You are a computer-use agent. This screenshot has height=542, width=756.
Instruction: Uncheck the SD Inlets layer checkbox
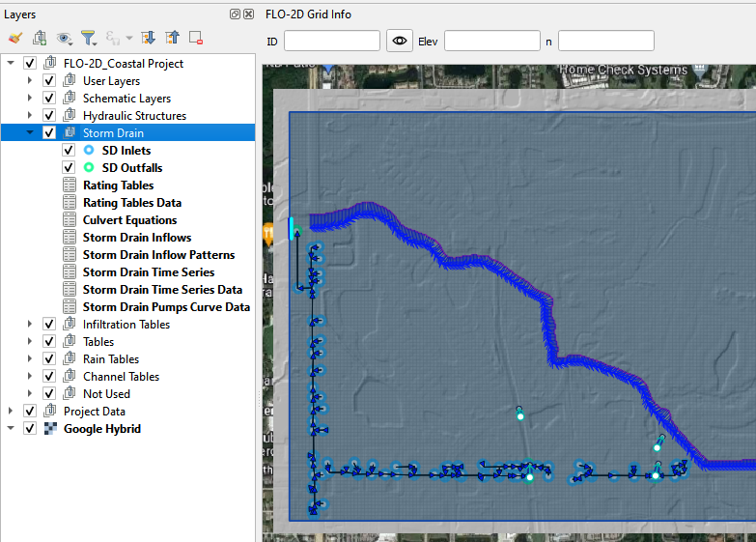(69, 151)
